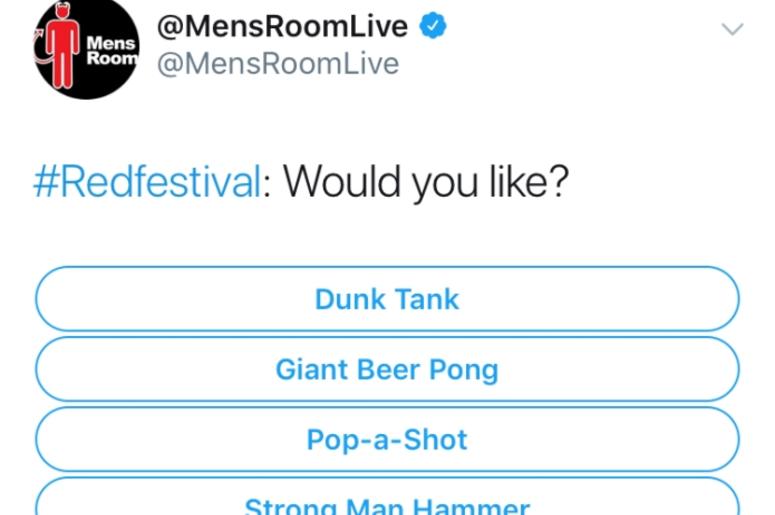Click the gray @MensRoomLive handle

click(278, 64)
